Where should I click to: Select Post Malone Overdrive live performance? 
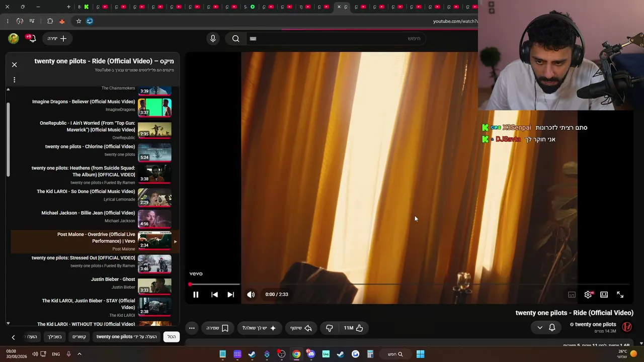click(96, 241)
